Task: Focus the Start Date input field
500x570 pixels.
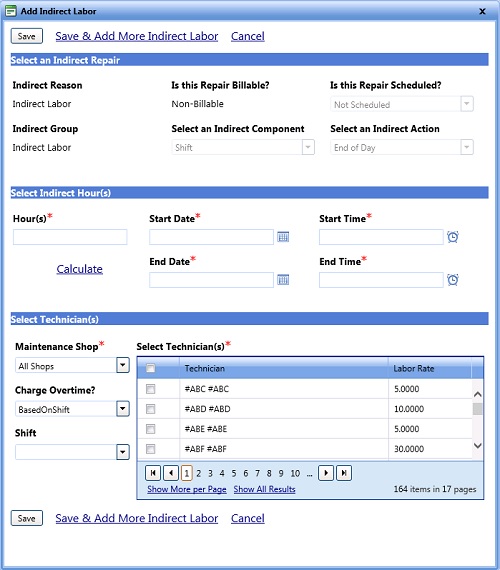Action: (211, 237)
